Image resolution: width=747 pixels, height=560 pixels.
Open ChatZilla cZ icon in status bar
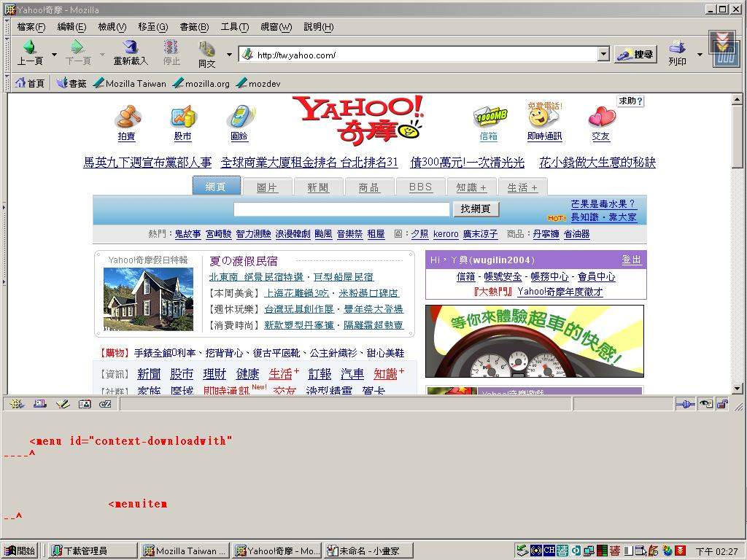pos(105,404)
